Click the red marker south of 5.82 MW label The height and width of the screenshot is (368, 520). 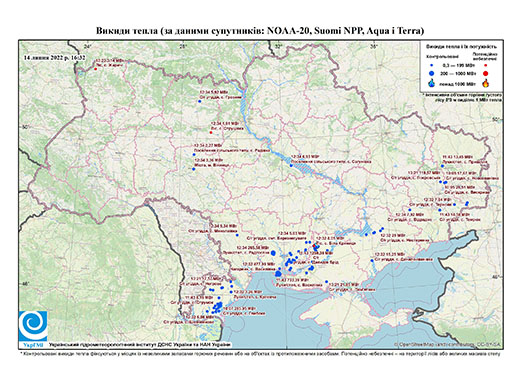point(211,133)
